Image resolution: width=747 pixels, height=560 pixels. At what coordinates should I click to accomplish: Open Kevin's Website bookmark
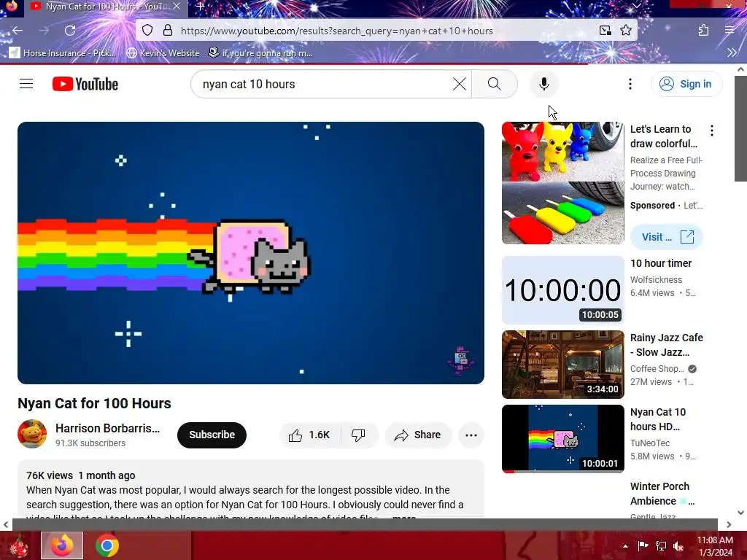163,52
